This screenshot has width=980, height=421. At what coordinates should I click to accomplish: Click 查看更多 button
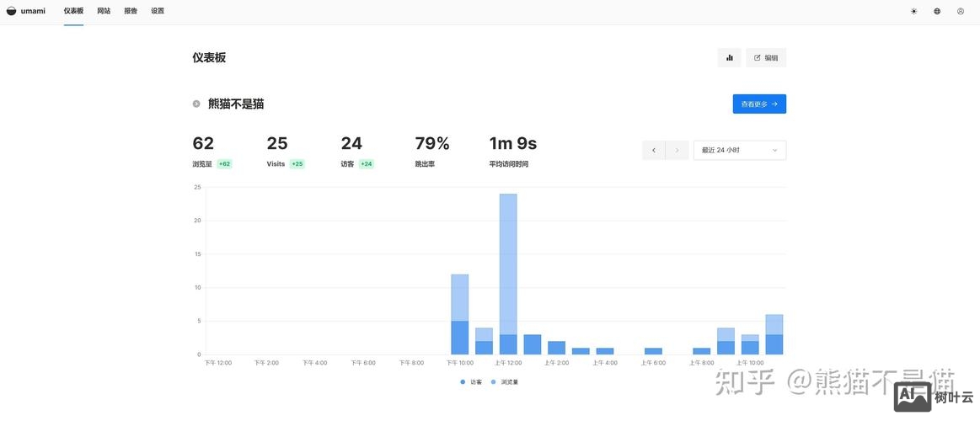(x=758, y=104)
